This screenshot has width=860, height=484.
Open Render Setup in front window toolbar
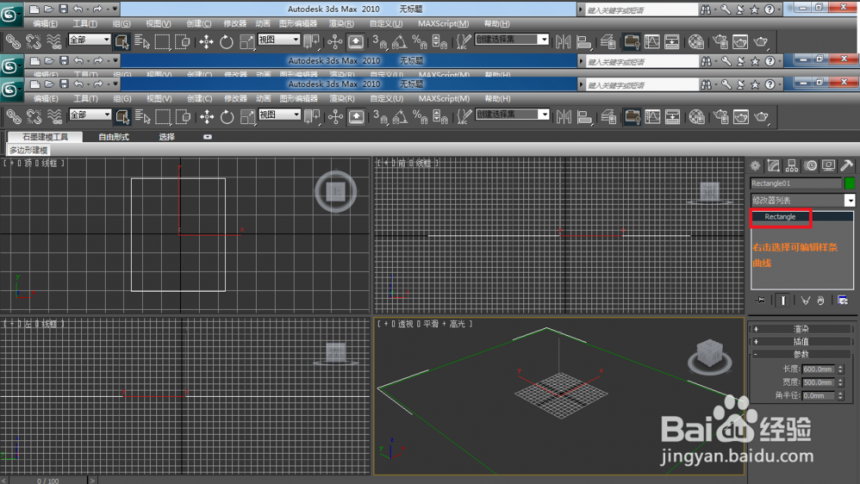pyautogui.click(x=721, y=117)
